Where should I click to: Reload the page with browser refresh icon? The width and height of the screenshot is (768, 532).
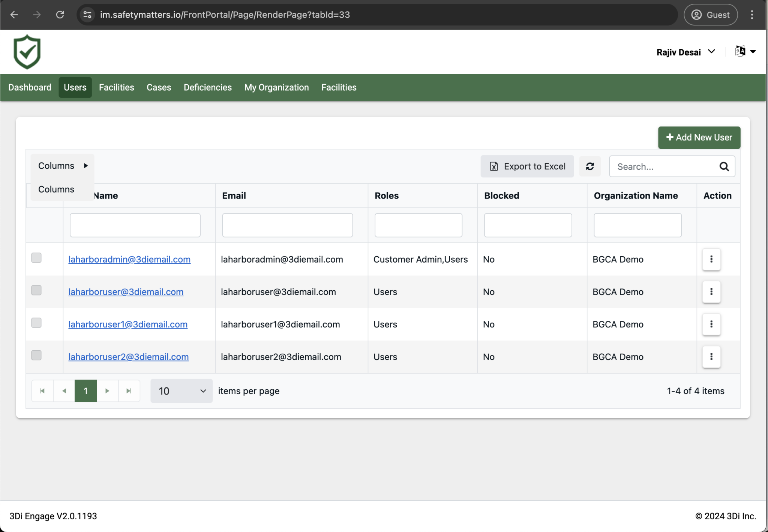tap(60, 15)
